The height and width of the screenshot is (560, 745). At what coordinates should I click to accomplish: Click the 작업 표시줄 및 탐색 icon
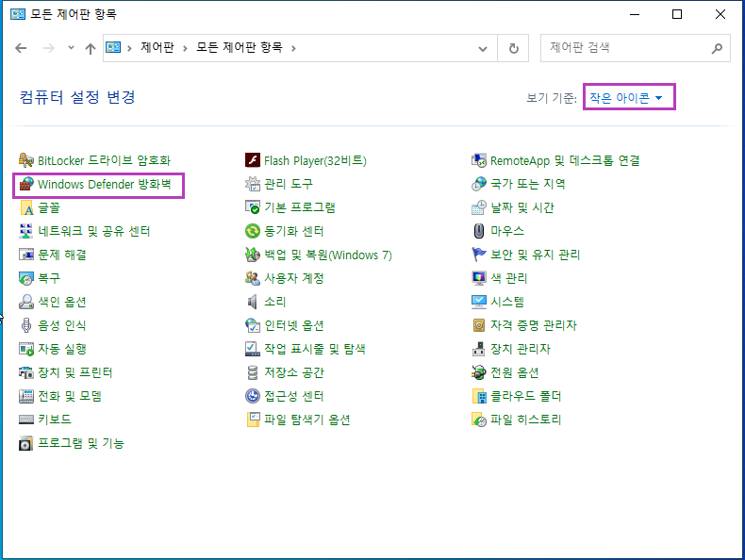click(253, 349)
